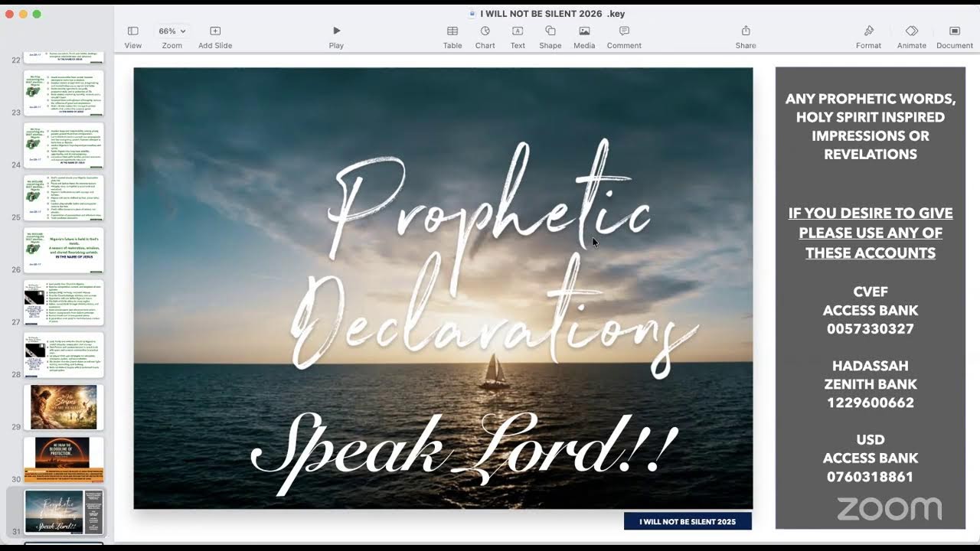Select slide 24 thumbnail in navigator
The width and height of the screenshot is (980, 551).
(64, 145)
